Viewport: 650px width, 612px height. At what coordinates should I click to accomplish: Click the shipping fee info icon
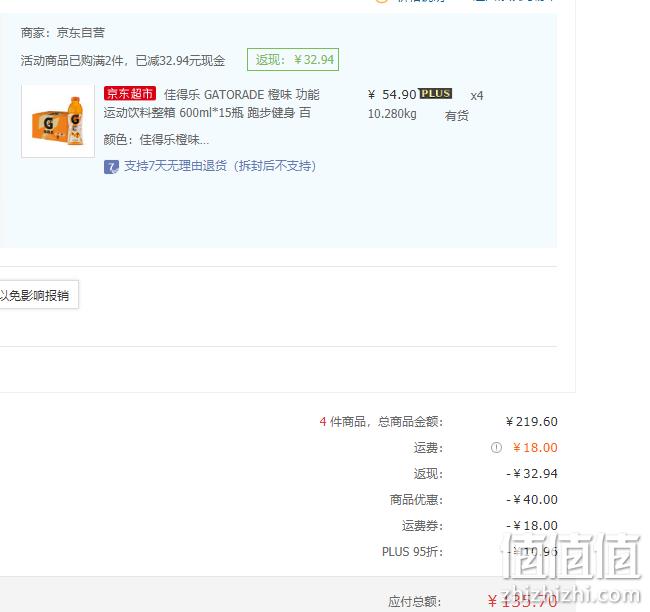[496, 447]
